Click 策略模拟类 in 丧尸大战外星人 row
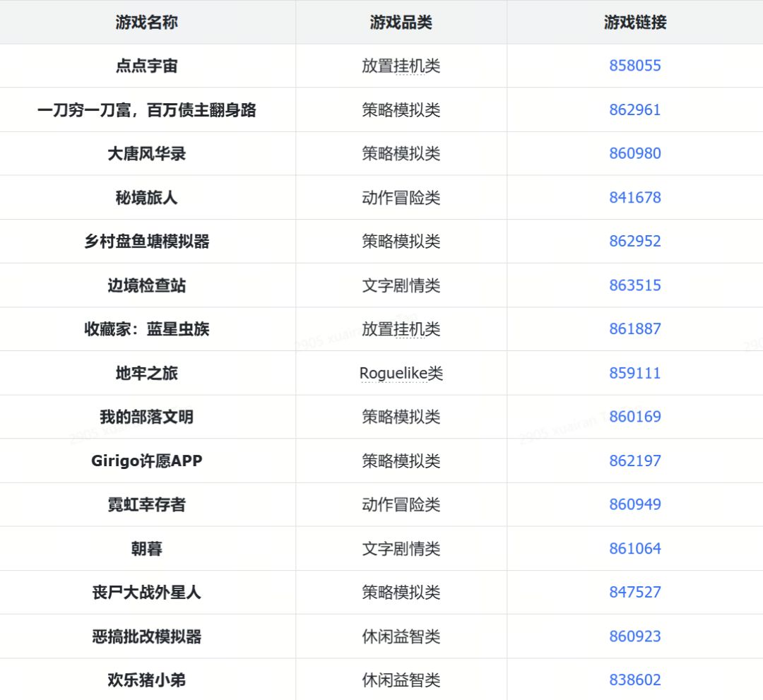The image size is (763, 700). point(401,593)
